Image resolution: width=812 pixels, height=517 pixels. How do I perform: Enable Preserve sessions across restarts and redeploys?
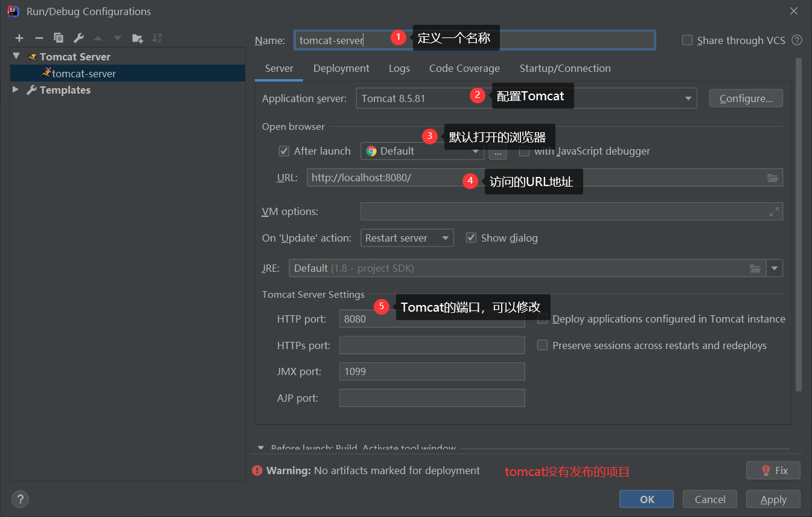pos(542,345)
